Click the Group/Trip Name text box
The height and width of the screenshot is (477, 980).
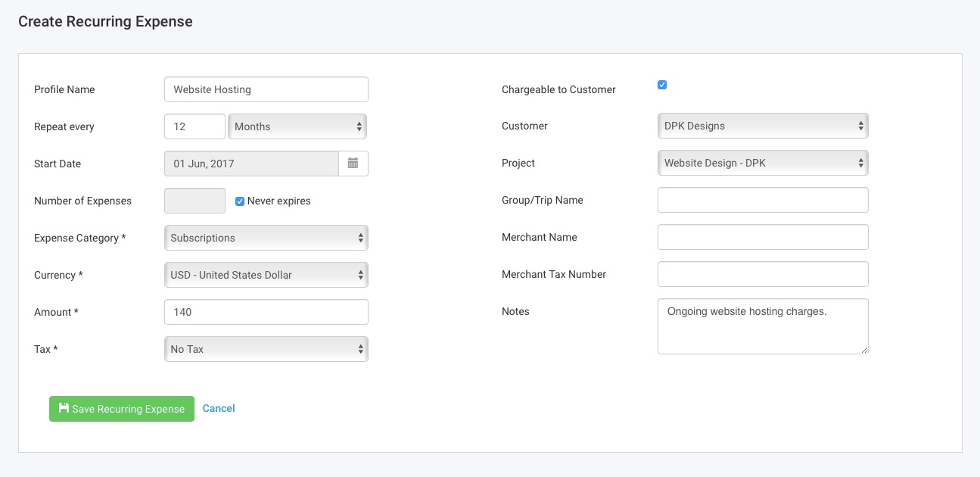click(762, 199)
